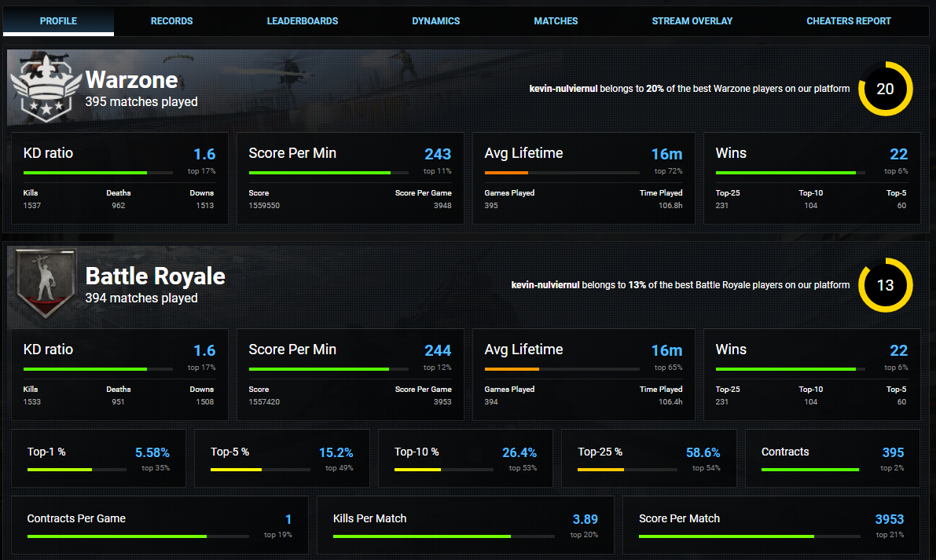Click '394 matches played' under Battle Royale
Viewport: 936px width, 560px height.
pyautogui.click(x=141, y=298)
